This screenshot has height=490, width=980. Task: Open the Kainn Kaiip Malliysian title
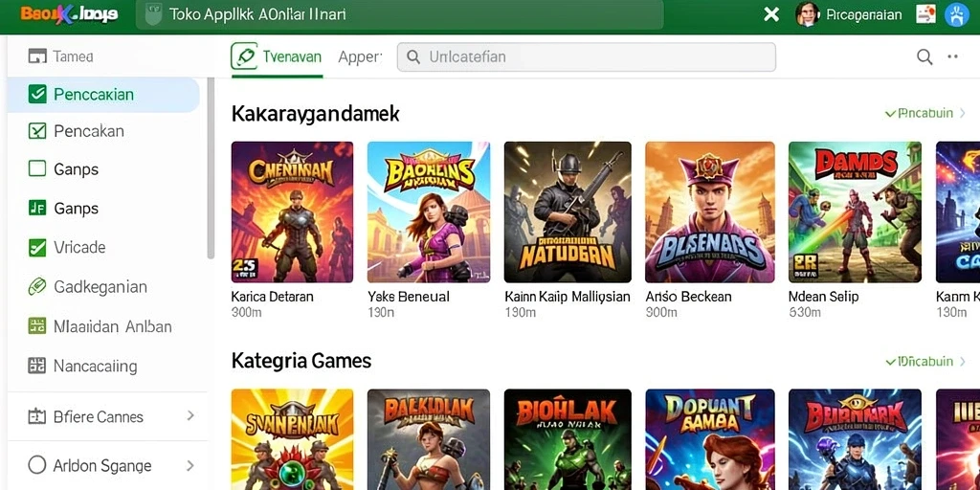(568, 297)
